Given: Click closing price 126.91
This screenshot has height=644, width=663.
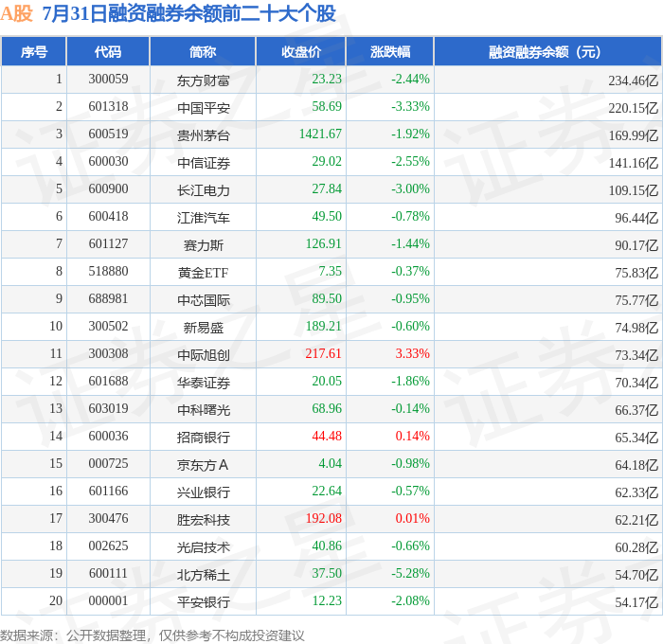Looking at the screenshot, I should [x=324, y=244].
